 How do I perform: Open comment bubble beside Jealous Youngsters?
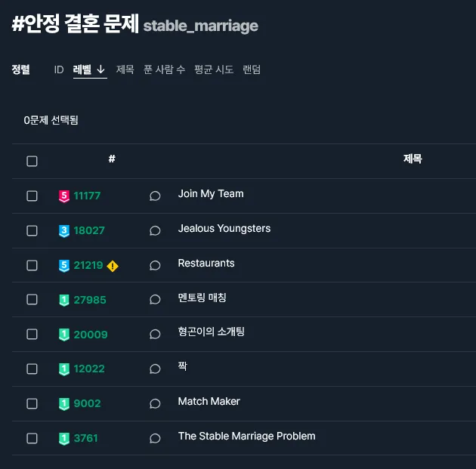click(155, 231)
